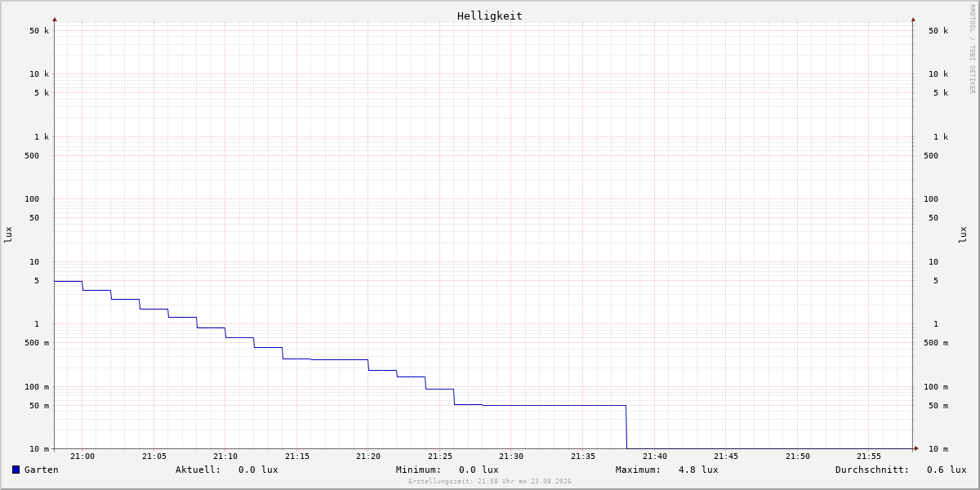Click the Helligkeit chart title
Screen dimensions: 980x490
tap(489, 16)
